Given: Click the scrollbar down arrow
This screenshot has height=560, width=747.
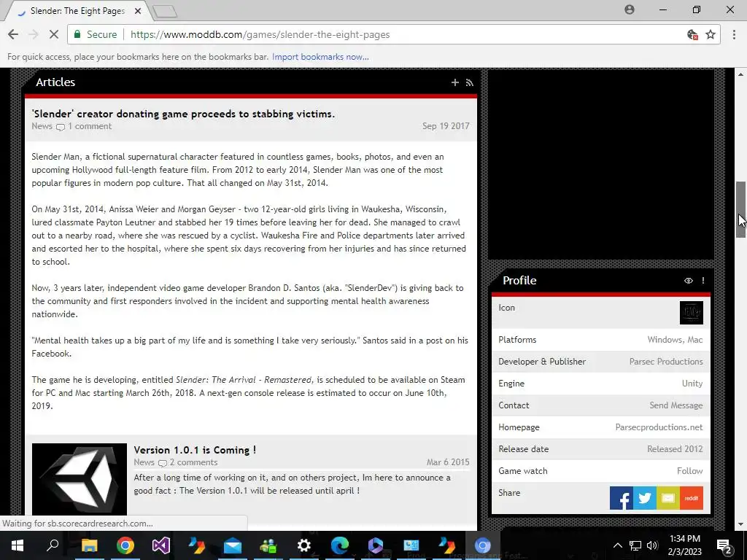Looking at the screenshot, I should (741, 525).
